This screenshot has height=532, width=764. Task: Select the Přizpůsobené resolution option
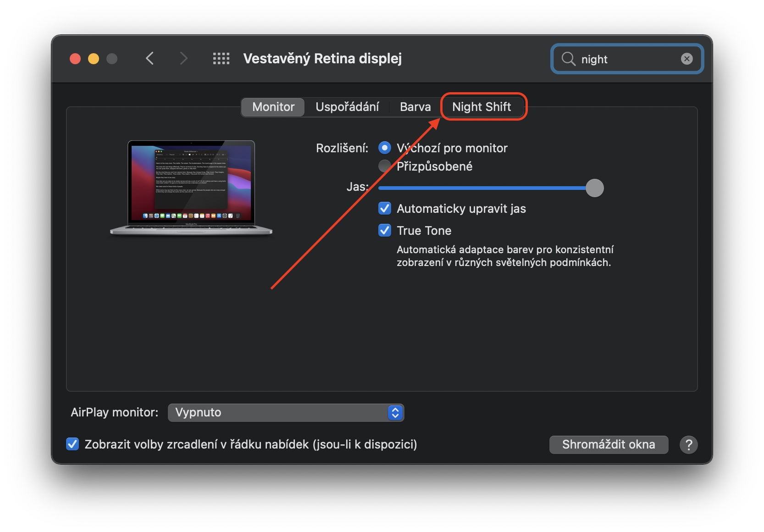tap(384, 166)
